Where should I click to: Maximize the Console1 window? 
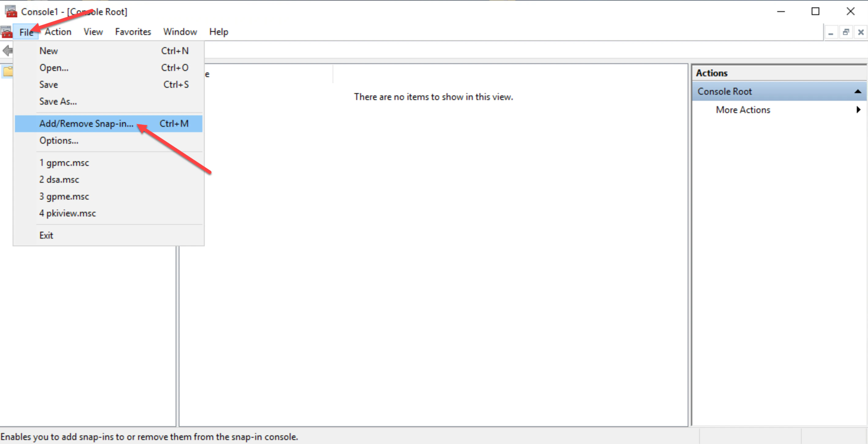pyautogui.click(x=815, y=11)
